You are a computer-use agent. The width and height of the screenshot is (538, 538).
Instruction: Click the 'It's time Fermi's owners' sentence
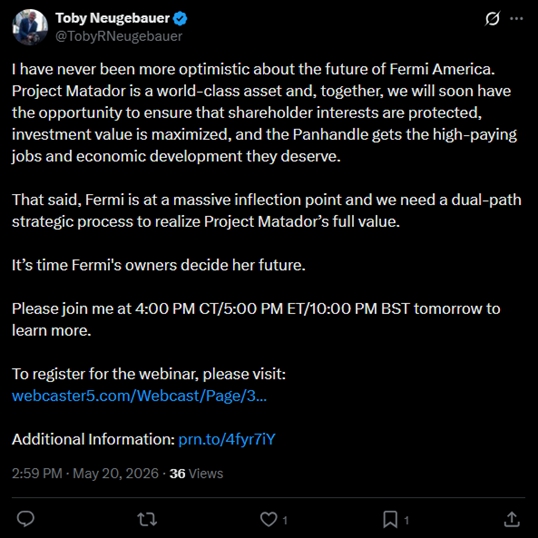coord(159,265)
